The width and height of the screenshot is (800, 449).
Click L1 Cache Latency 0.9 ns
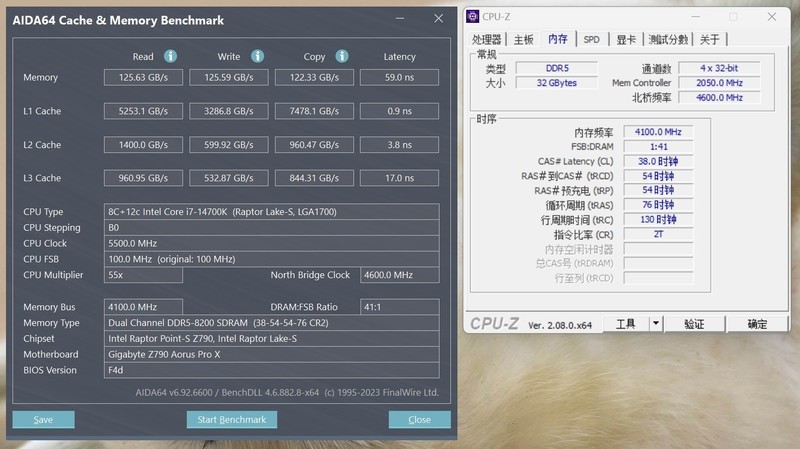point(399,111)
